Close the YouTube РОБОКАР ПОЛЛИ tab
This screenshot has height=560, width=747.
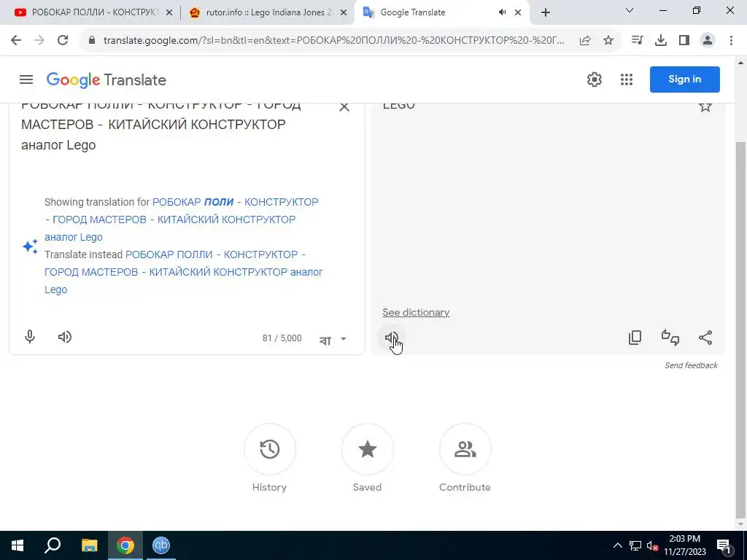[x=169, y=12]
